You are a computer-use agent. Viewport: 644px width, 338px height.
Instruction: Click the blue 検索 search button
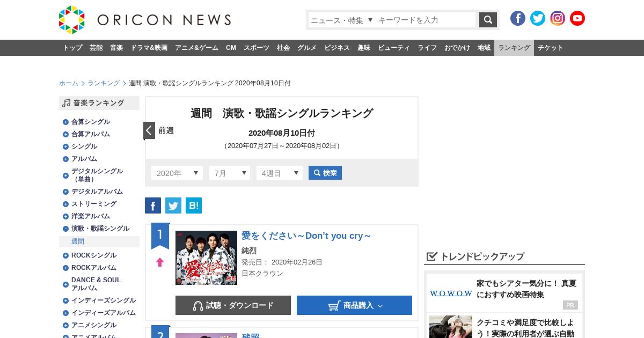[325, 173]
